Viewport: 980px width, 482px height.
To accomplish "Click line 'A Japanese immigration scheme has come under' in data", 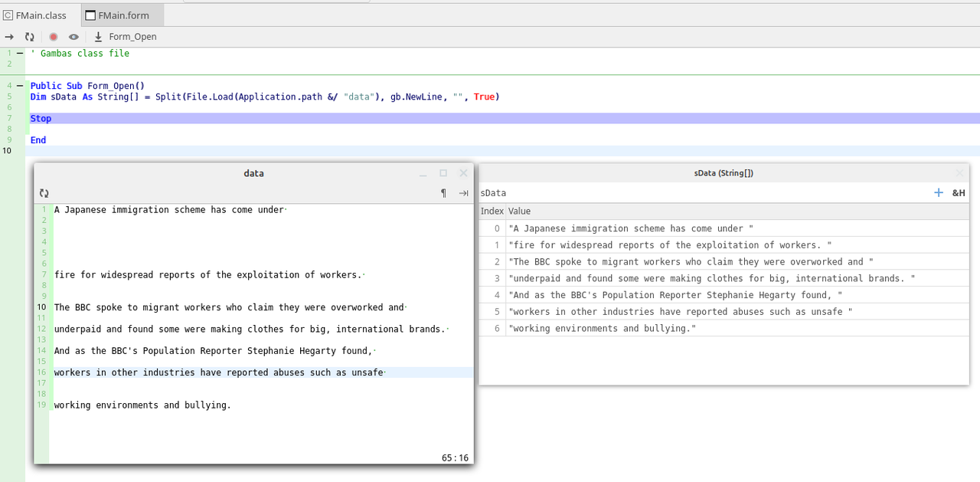I will (169, 210).
